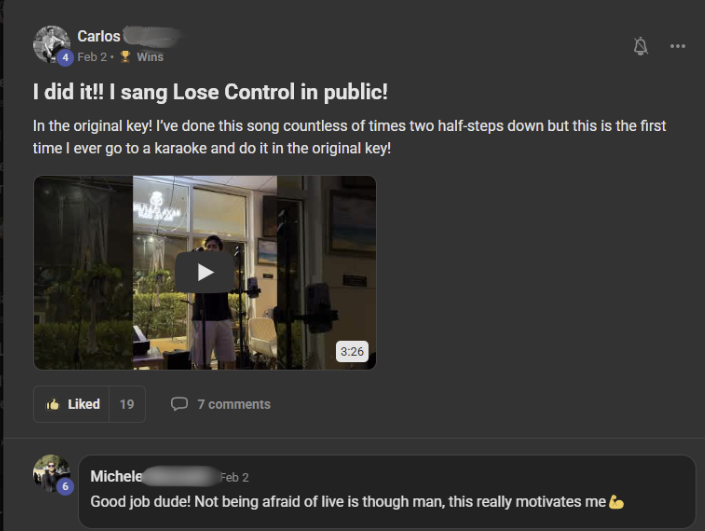Click the flexed-arm emoji in the comment
705x531 pixels.
[616, 501]
